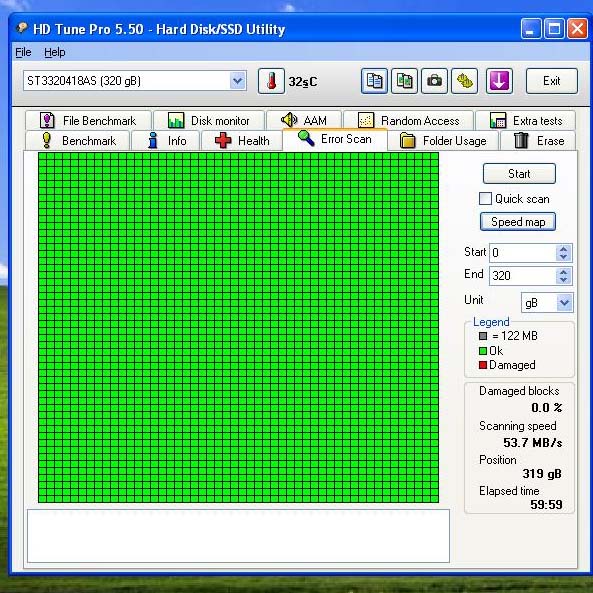Click the Erase trash can icon
This screenshot has height=593, width=593.
521,140
